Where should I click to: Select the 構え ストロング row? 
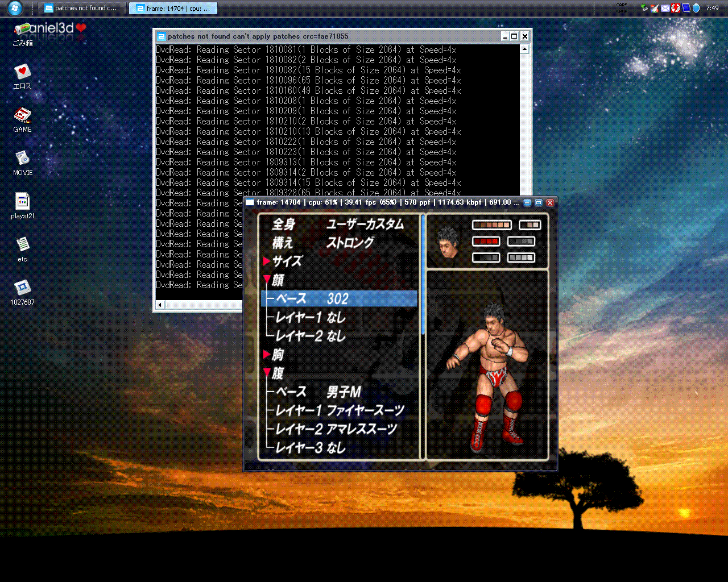[339, 243]
